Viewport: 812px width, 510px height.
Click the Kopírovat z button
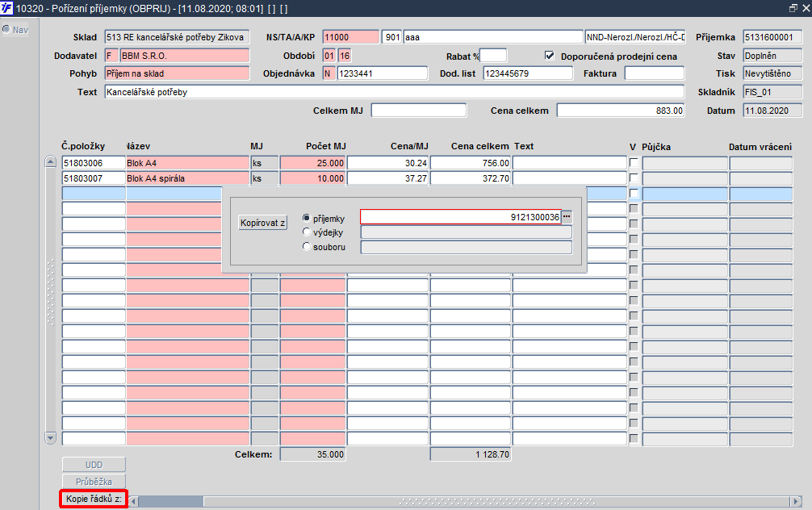point(262,223)
